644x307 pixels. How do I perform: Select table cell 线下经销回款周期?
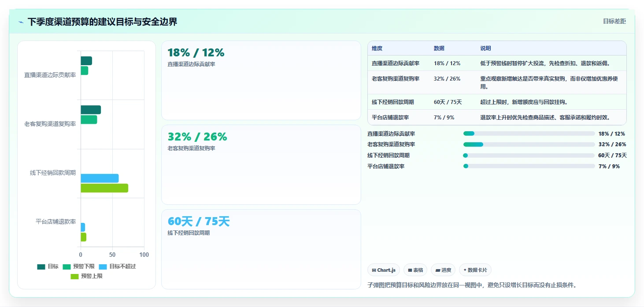(x=393, y=102)
